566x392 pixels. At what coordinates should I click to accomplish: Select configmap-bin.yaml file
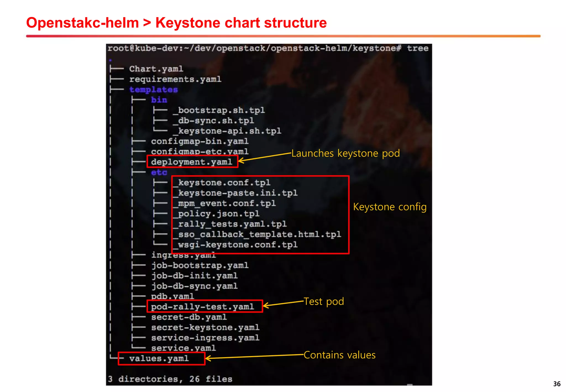200,141
